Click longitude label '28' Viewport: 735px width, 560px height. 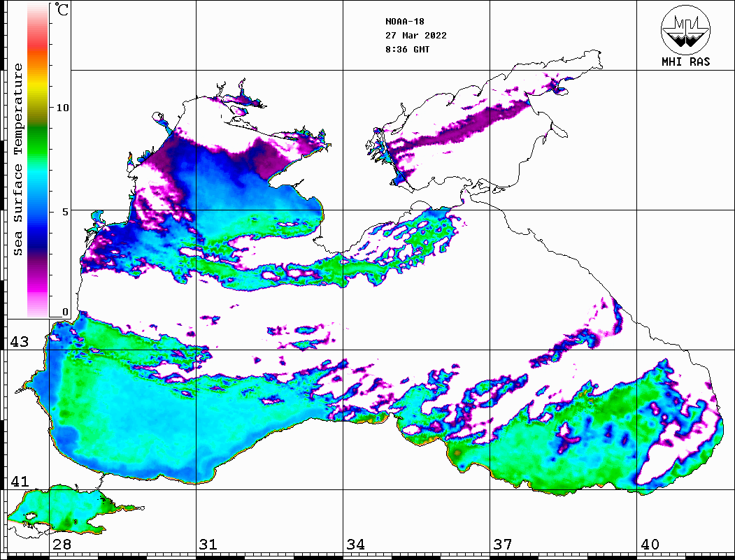[62, 545]
